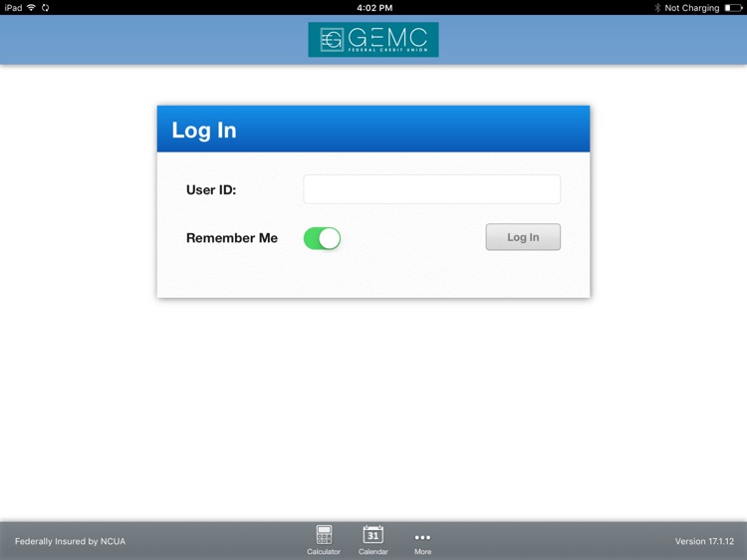This screenshot has height=560, width=747.
Task: Tap the iPad carrier label
Action: [x=13, y=8]
